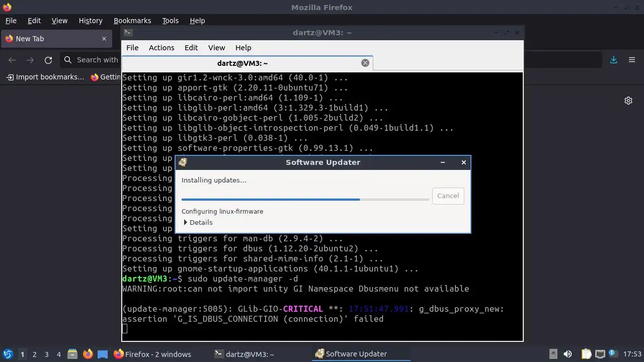Open the volume control tray icon
Viewport: 644px width, 362px height.
click(x=568, y=354)
